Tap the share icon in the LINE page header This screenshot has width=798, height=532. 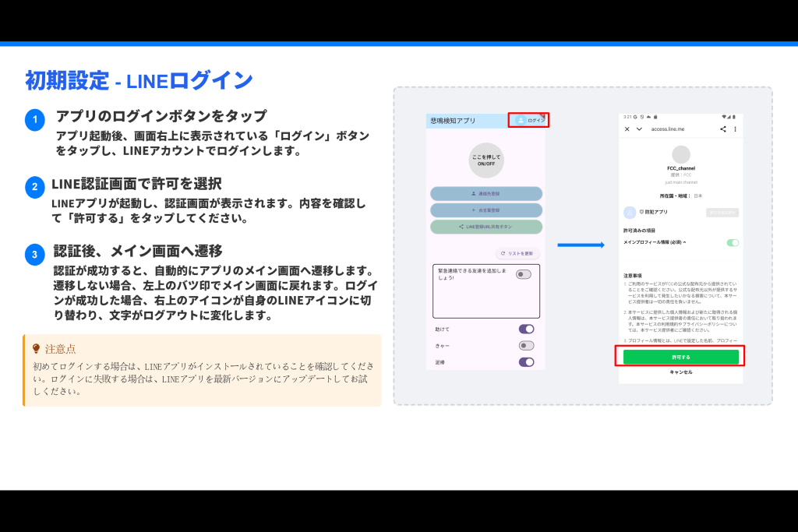tap(723, 129)
